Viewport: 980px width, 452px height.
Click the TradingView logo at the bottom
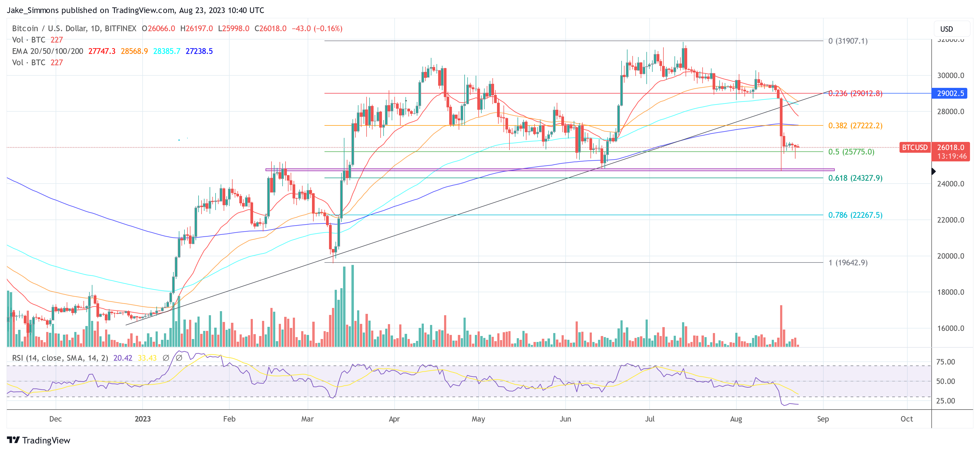coord(39,440)
